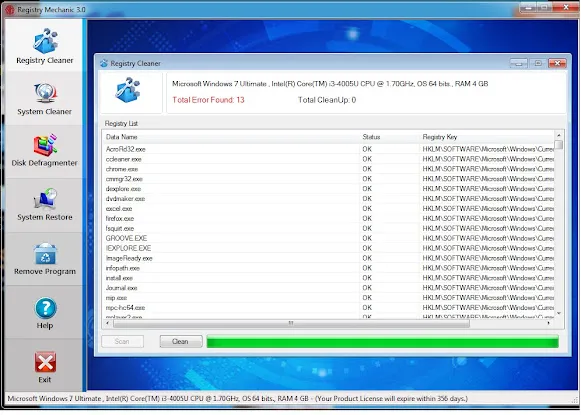
Task: Select the IEXPLORE.EXE row
Action: click(328, 248)
